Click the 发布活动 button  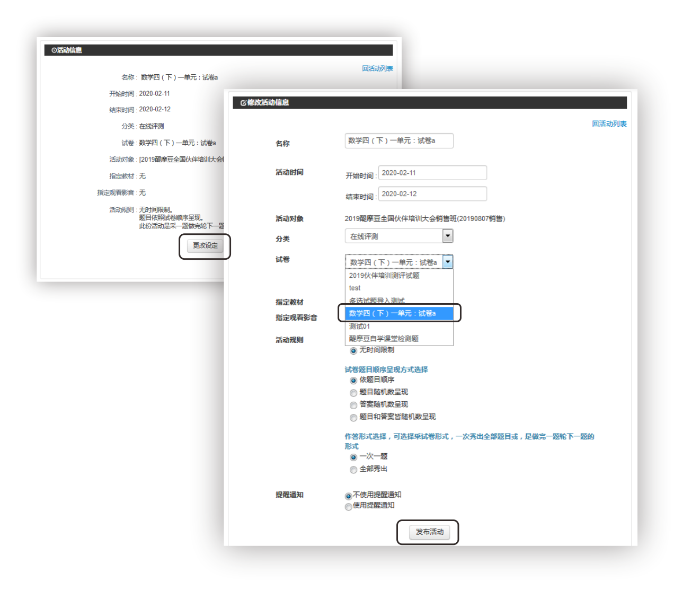(429, 532)
